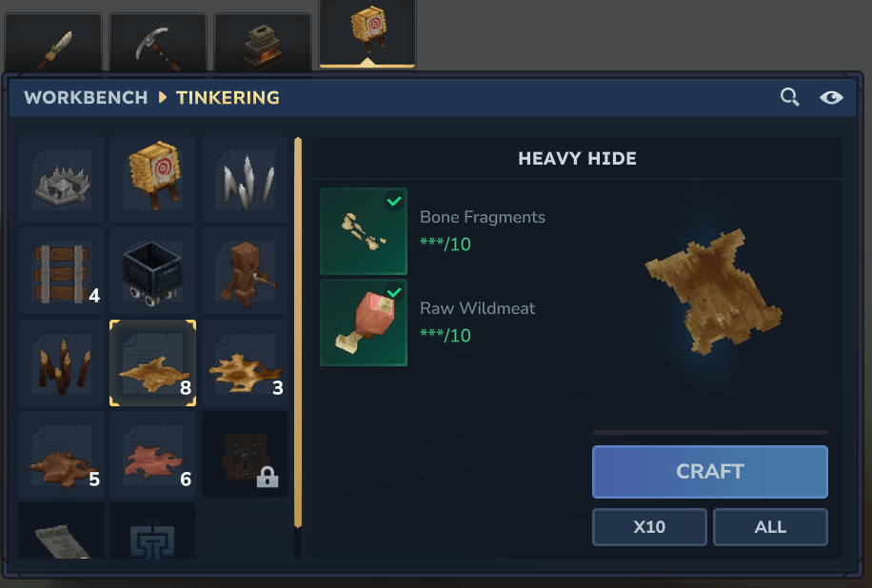Click the CRAFT button
Image resolution: width=872 pixels, height=588 pixels.
(710, 472)
